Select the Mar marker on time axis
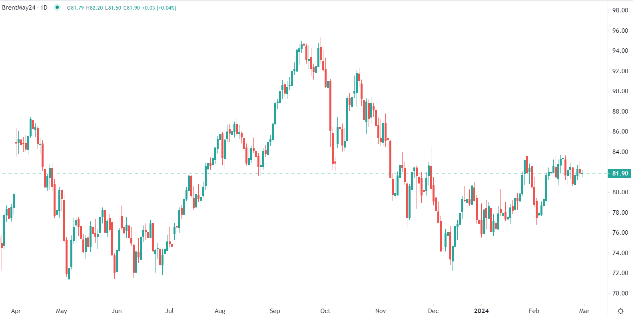The width and height of the screenshot is (644, 325). point(584,311)
